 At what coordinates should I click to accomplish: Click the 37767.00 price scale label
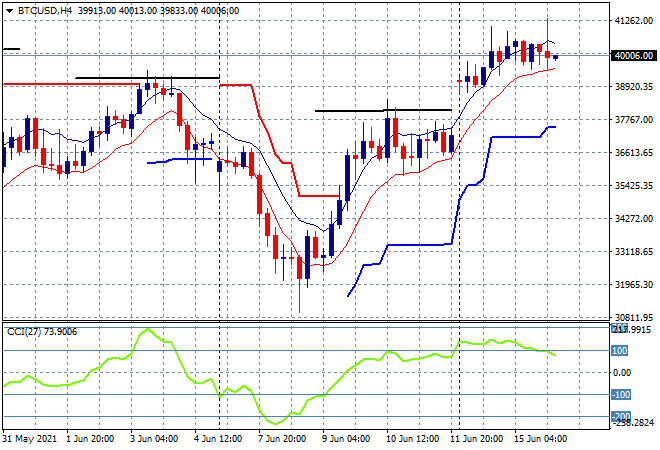tap(633, 120)
